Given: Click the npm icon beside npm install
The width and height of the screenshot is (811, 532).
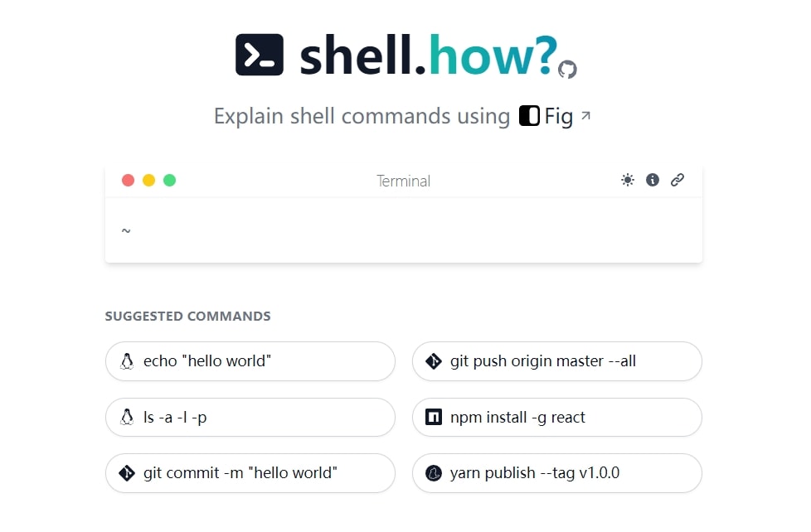Looking at the screenshot, I should 434,417.
